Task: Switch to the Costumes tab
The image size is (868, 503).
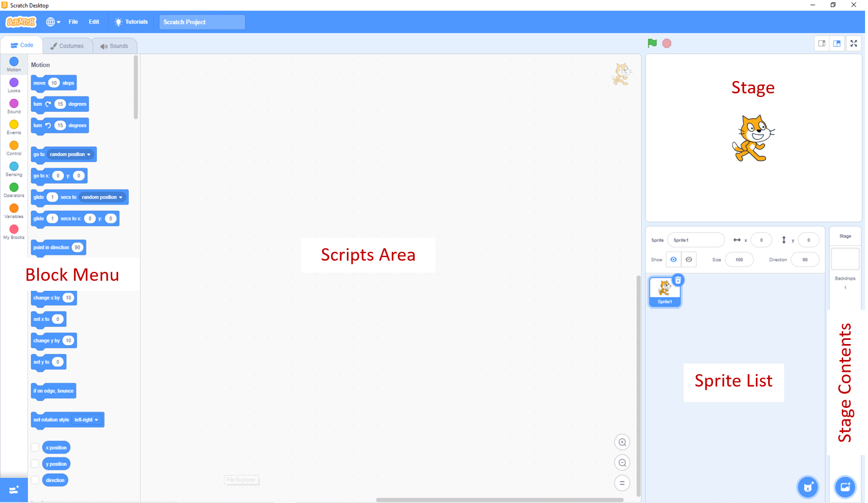Action: 67,46
